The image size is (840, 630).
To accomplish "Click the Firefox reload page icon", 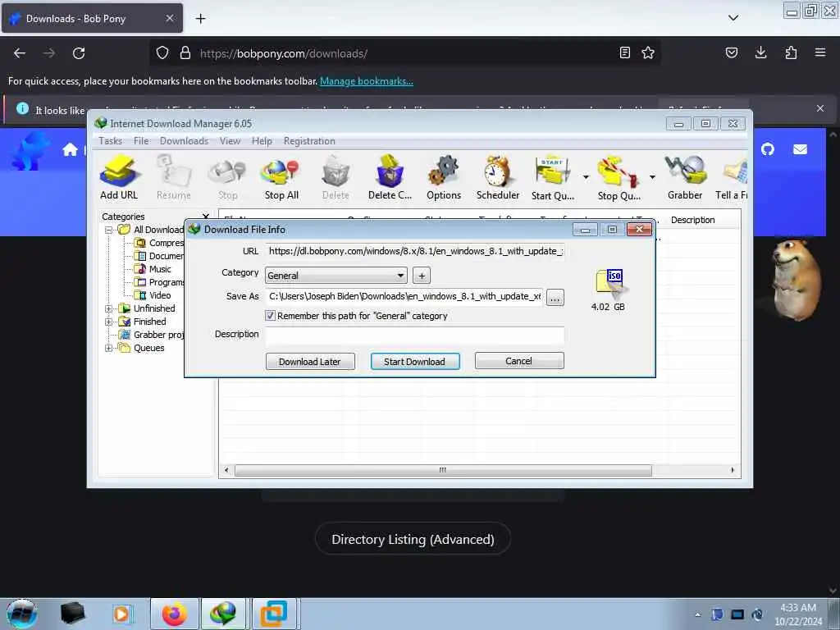I will click(79, 53).
